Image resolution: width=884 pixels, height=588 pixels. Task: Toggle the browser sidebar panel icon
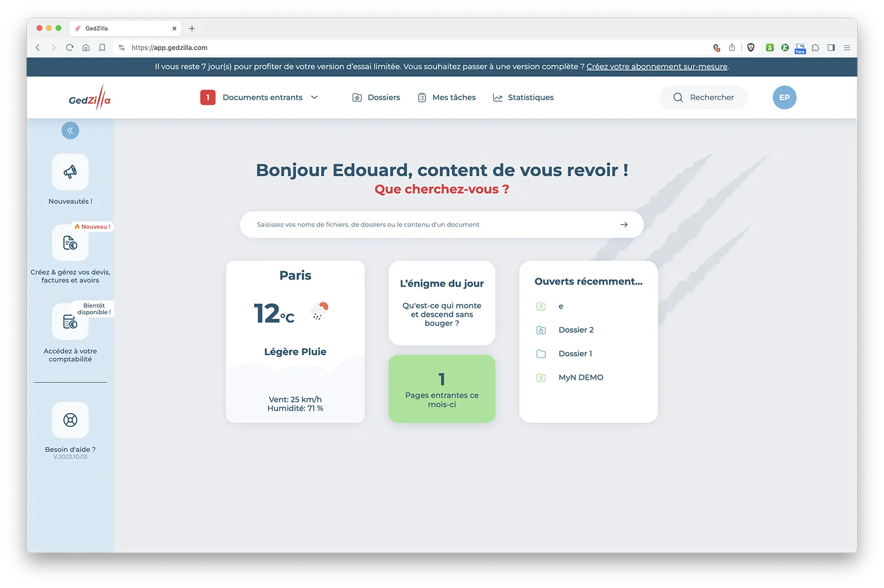(x=831, y=48)
